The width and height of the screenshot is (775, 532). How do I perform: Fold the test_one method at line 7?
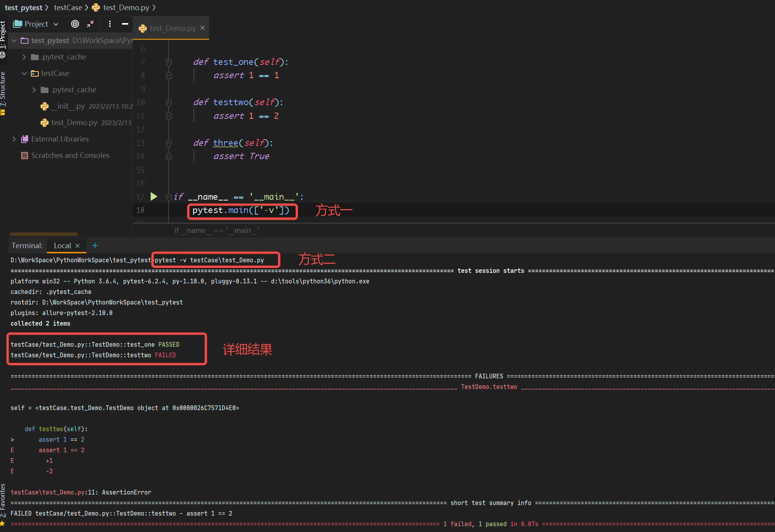169,62
